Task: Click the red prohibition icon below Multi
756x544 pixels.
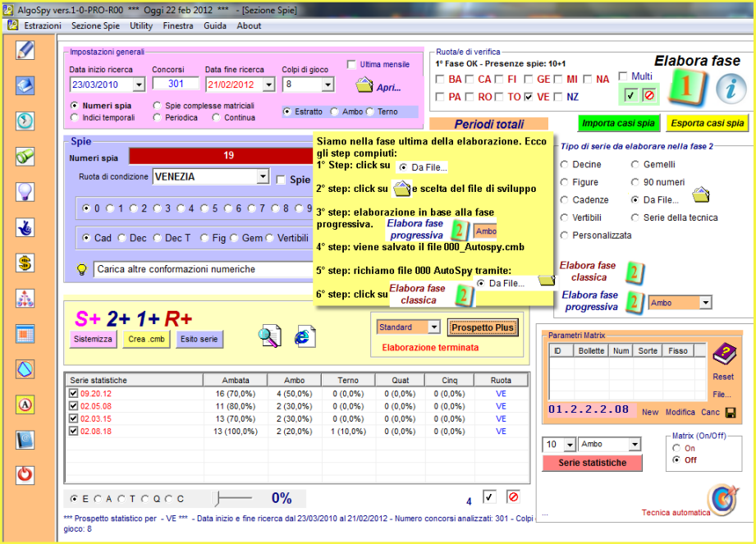Action: pyautogui.click(x=649, y=95)
